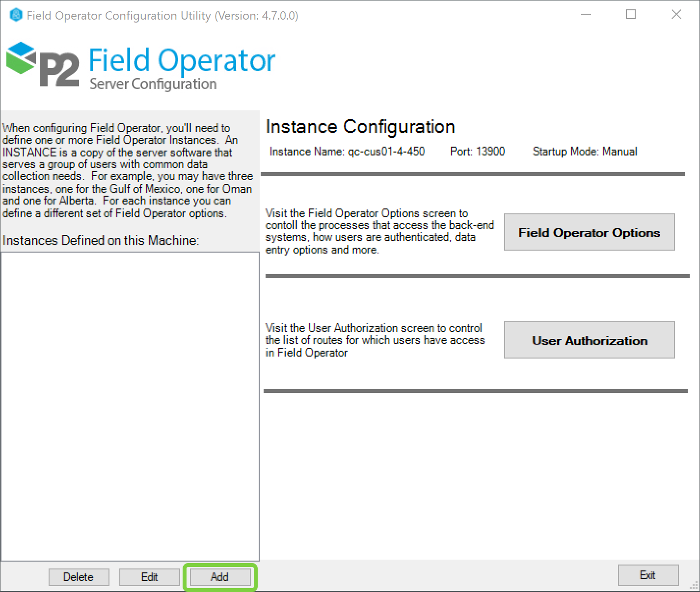Viewport: 700px width, 592px height.
Task: Maximize the Configuration Utility window
Action: click(x=631, y=15)
